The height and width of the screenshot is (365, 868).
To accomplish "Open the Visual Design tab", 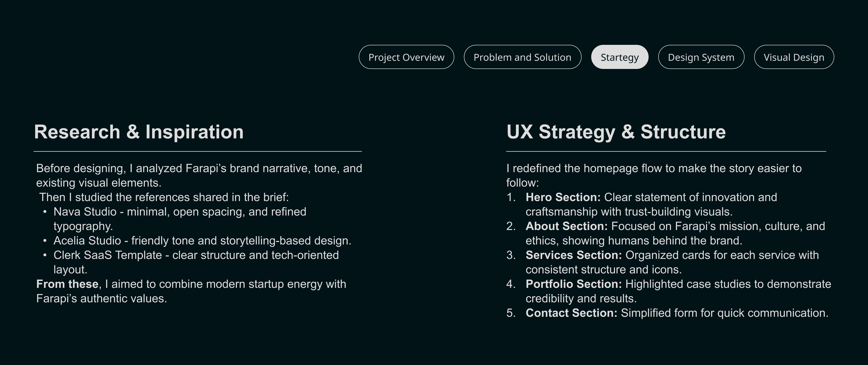I will click(794, 57).
